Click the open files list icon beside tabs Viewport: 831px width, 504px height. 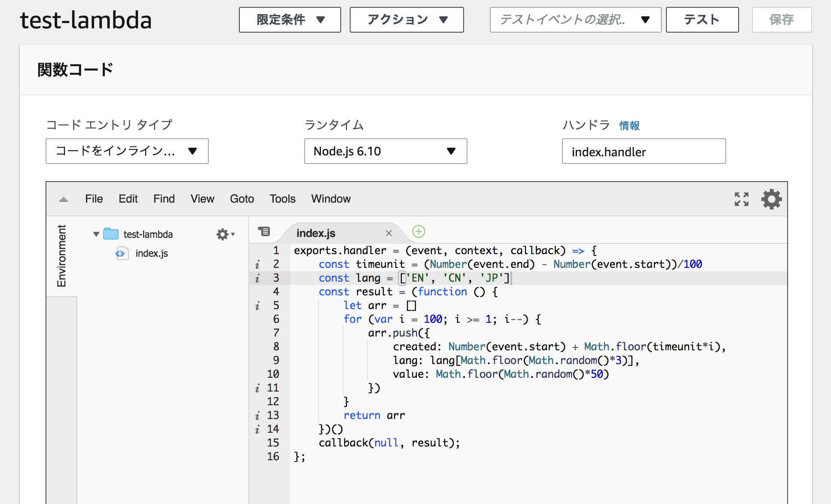click(265, 231)
